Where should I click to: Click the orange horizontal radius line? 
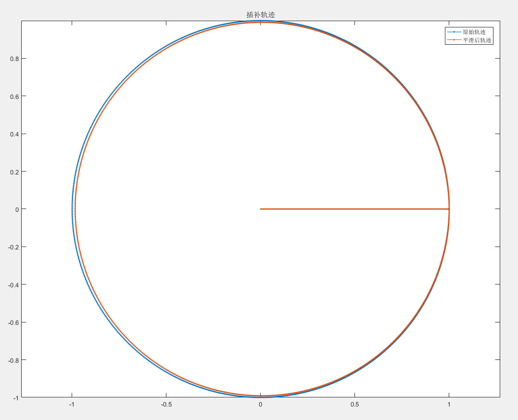tap(354, 209)
